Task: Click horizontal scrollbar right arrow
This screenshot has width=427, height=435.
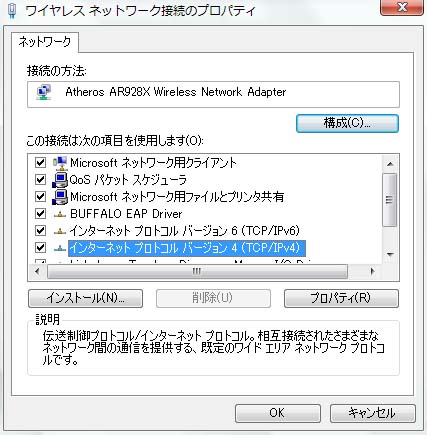Action: [x=373, y=271]
